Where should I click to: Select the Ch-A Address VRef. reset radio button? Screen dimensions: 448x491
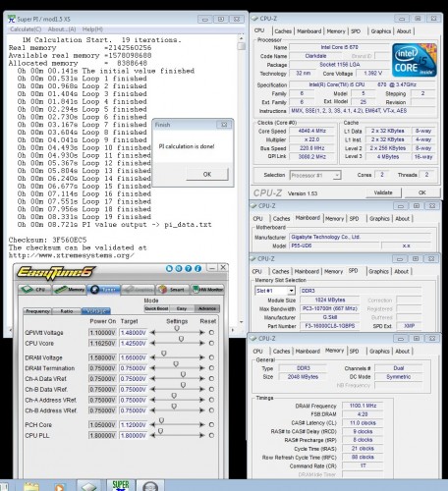click(211, 400)
